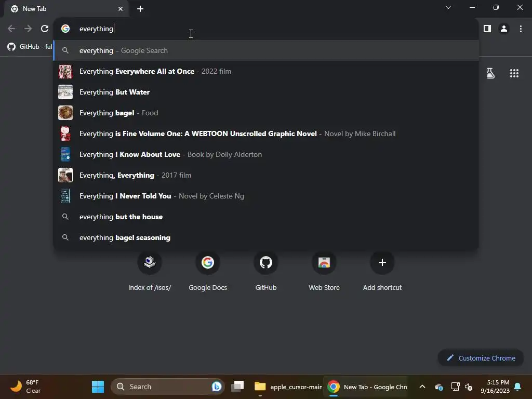The image size is (532, 399).
Task: Click the browser back arrow
Action: 11,29
